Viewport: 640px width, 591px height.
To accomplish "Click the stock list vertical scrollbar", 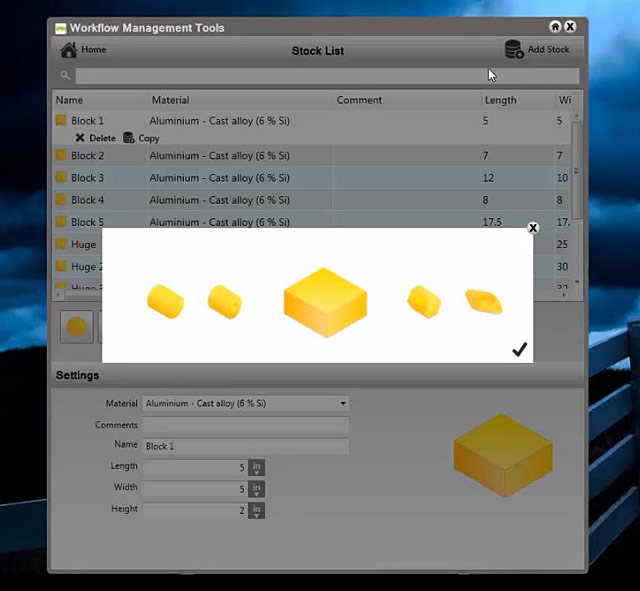I will (577, 171).
